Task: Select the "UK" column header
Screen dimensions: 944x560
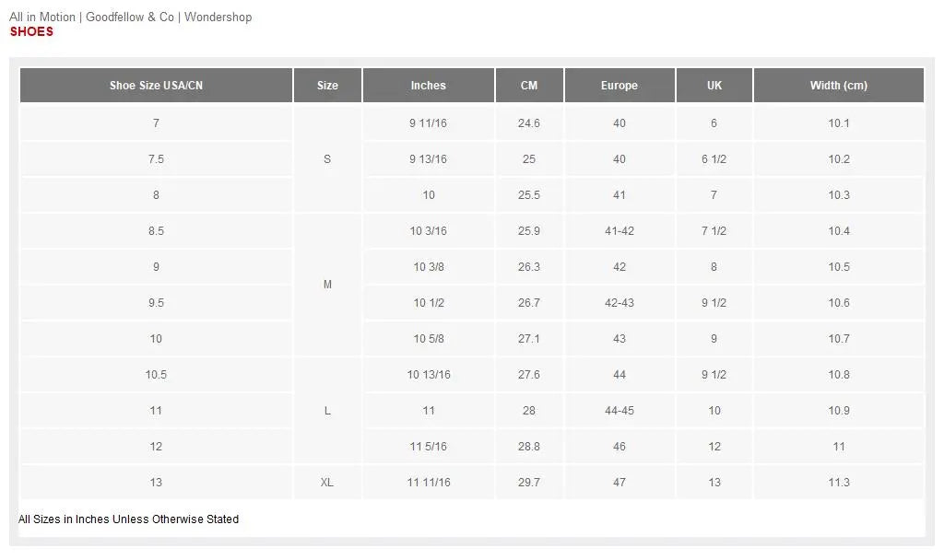Action: click(x=714, y=86)
